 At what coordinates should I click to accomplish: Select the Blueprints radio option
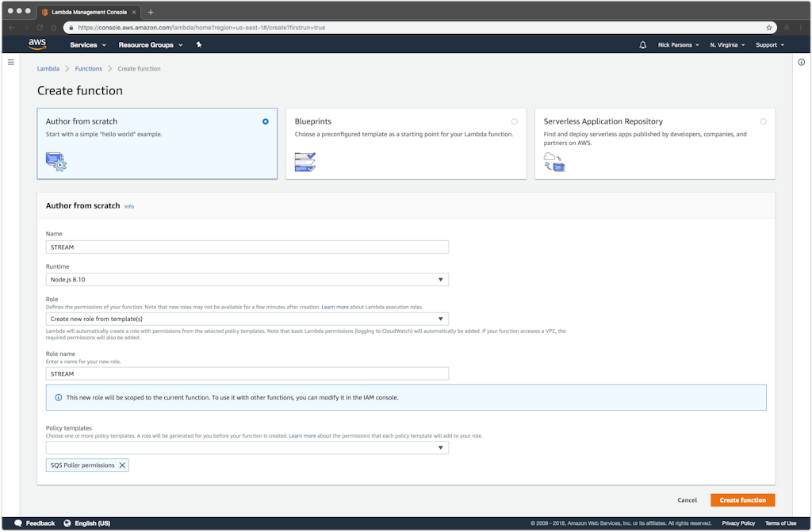[514, 121]
